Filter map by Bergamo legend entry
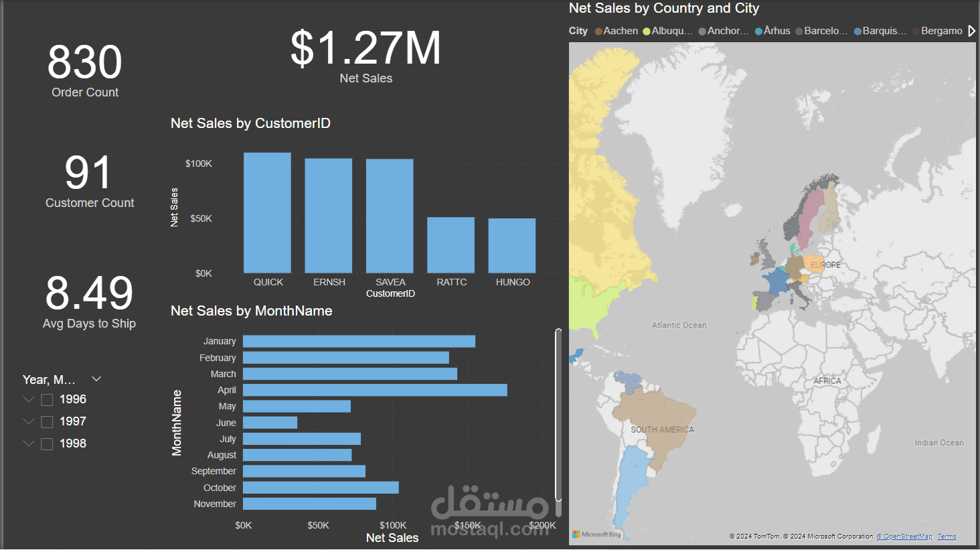 (937, 31)
